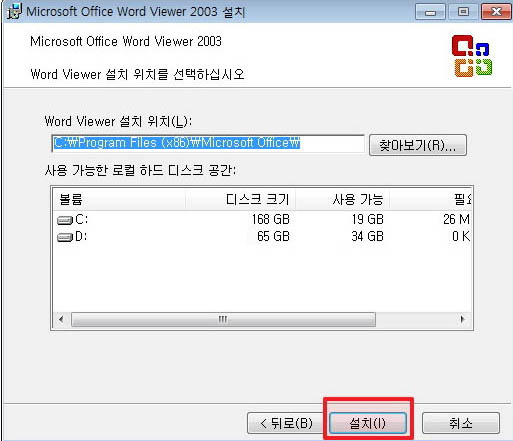The width and height of the screenshot is (513, 441).
Task: Select the D: drive icon
Action: [65, 237]
